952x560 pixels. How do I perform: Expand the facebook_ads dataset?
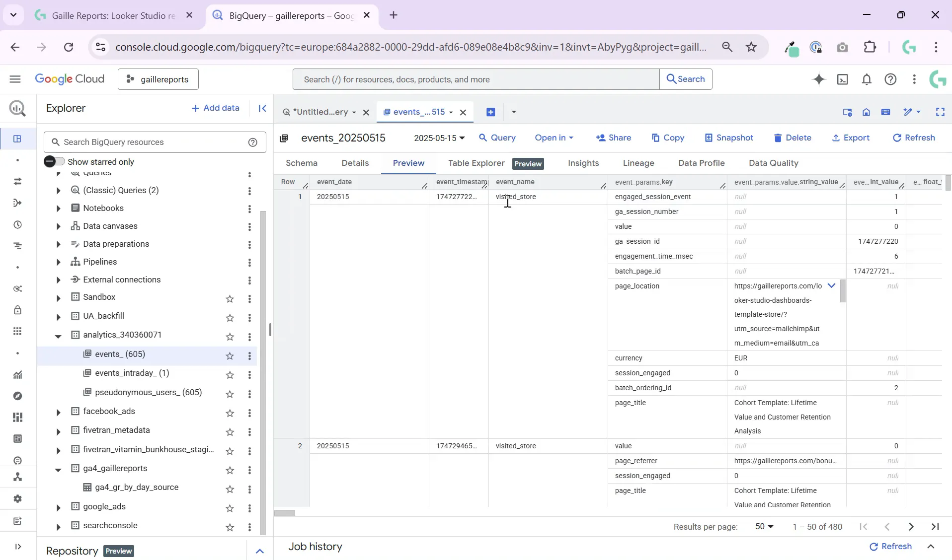tap(58, 413)
